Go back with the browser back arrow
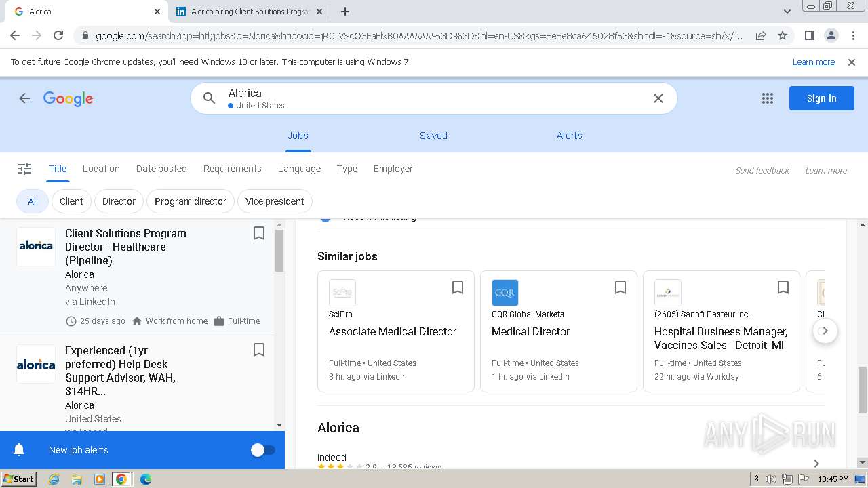Viewport: 868px width, 488px height. click(x=15, y=35)
